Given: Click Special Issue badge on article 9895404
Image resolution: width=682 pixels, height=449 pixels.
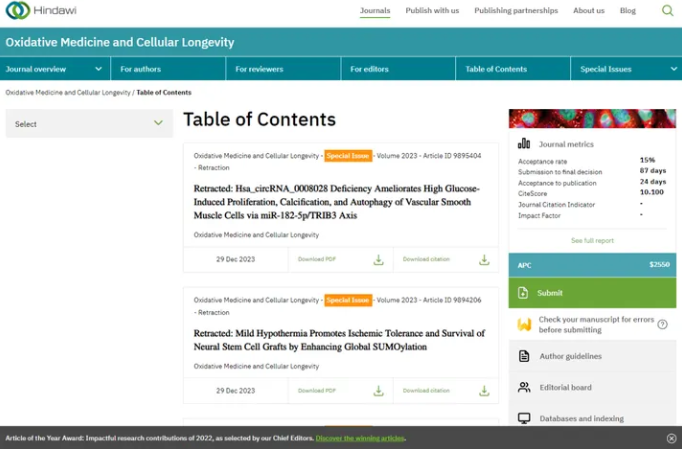Looking at the screenshot, I should [x=348, y=156].
